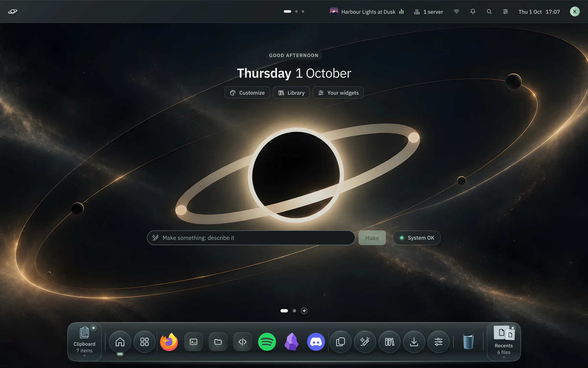
Task: Launch Firefox from the dock
Action: [169, 342]
